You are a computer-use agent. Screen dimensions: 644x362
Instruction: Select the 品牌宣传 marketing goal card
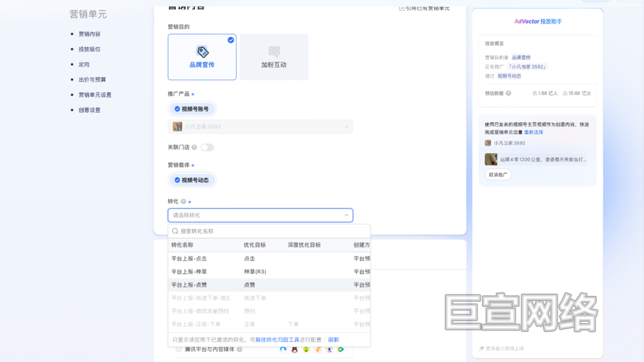pyautogui.click(x=202, y=57)
